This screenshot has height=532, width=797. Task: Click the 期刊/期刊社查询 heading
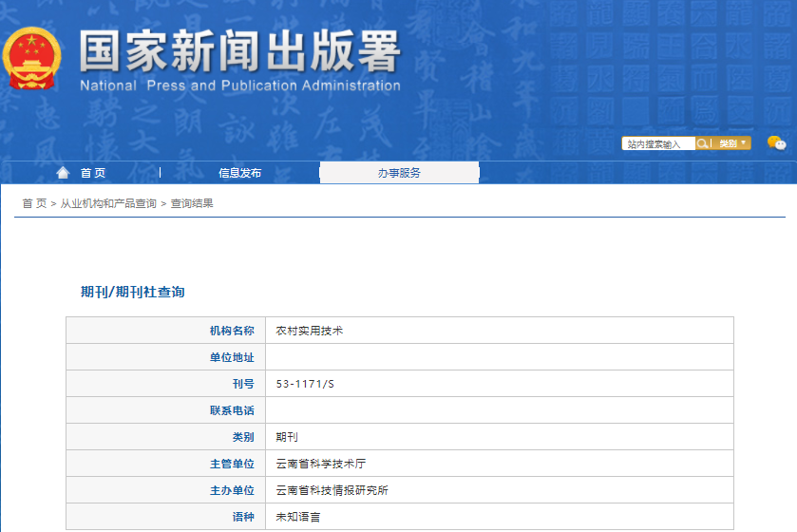pos(133,292)
